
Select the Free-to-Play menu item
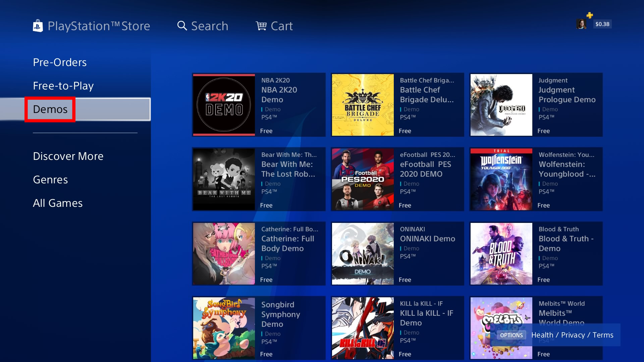pos(63,85)
